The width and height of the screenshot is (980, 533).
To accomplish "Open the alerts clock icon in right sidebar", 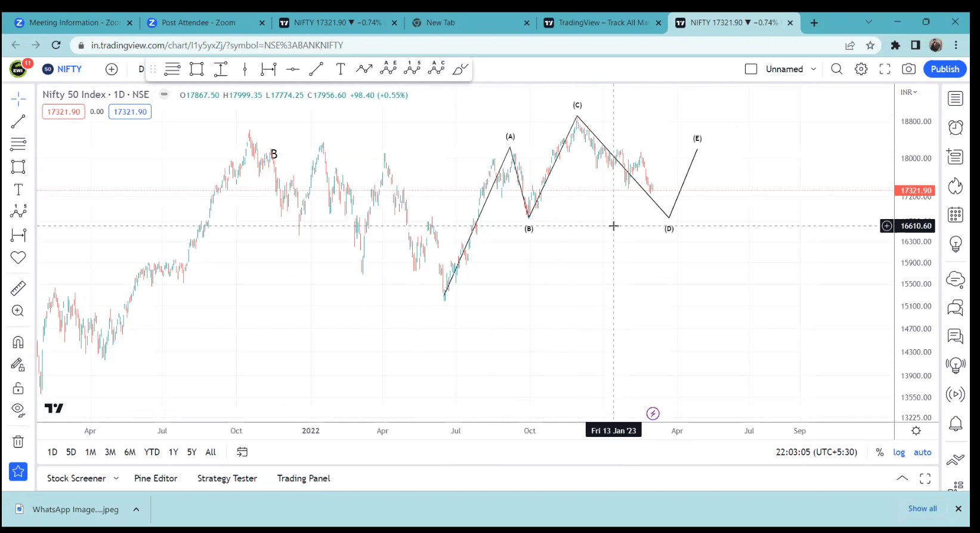I will (955, 127).
